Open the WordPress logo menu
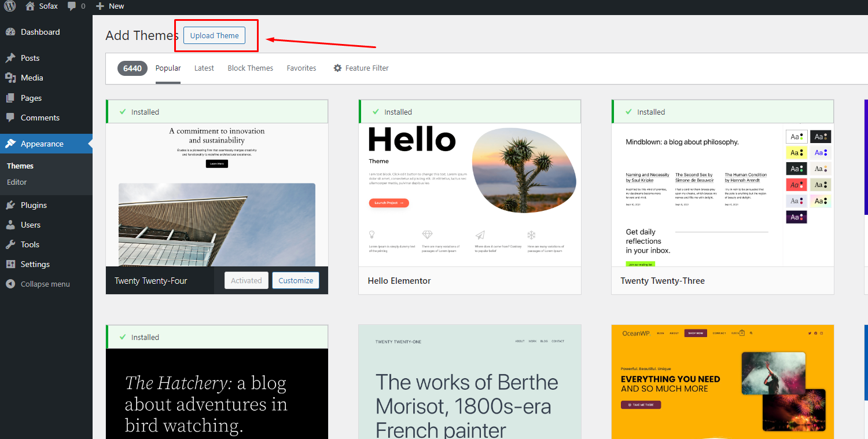This screenshot has height=439, width=868. click(10, 6)
